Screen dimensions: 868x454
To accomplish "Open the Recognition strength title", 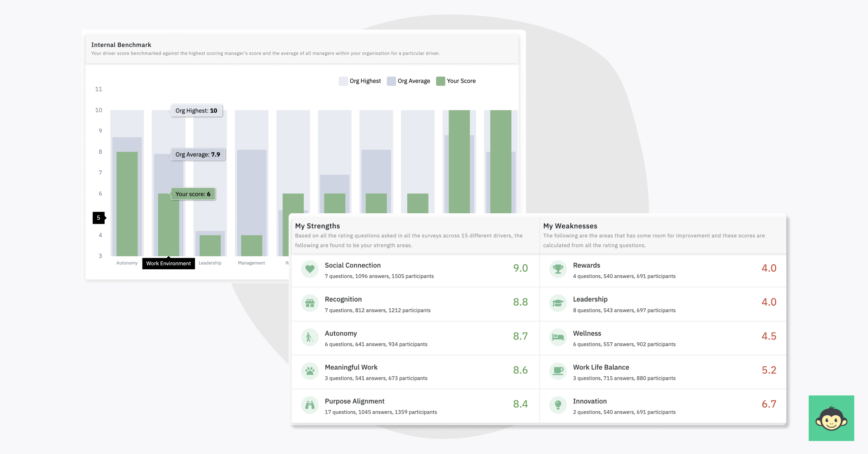I will coord(343,299).
